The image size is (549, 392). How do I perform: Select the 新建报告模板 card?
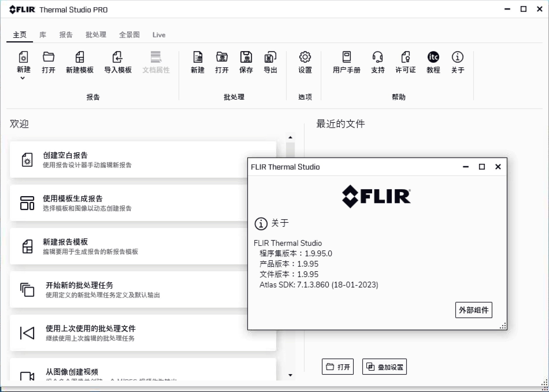(x=143, y=246)
